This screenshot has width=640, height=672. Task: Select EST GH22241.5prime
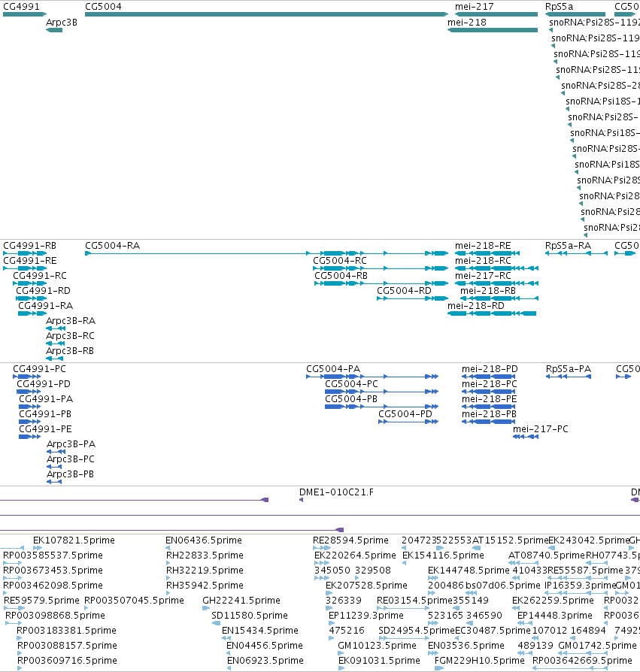point(241,600)
